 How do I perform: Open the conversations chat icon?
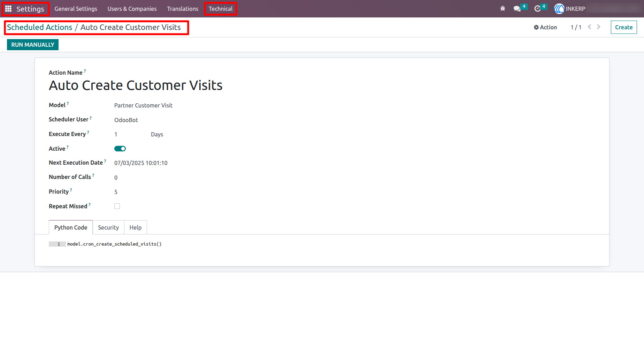[517, 9]
